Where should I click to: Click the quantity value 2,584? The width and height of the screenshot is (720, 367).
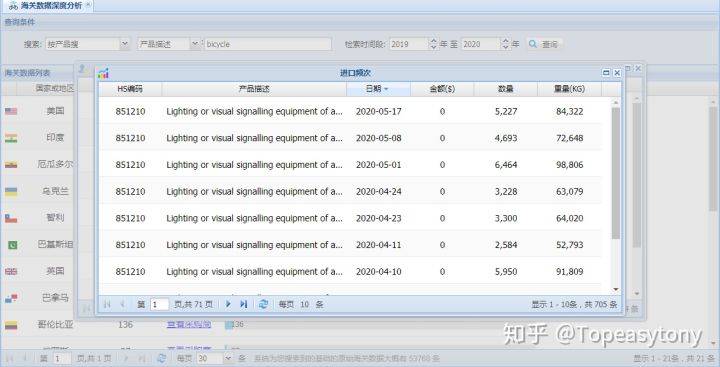tap(506, 245)
